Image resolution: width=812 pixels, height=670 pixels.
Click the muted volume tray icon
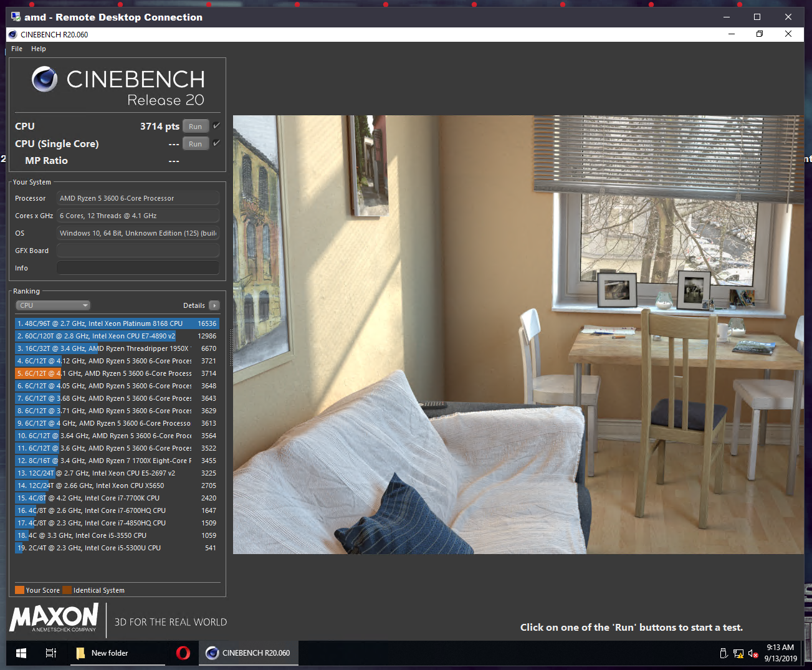[x=753, y=653]
